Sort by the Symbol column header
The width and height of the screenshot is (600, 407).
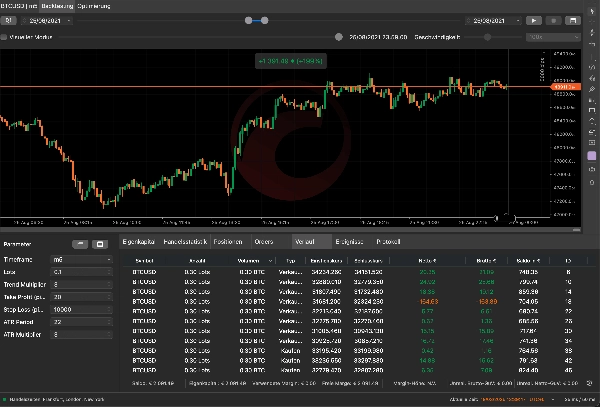(144, 261)
